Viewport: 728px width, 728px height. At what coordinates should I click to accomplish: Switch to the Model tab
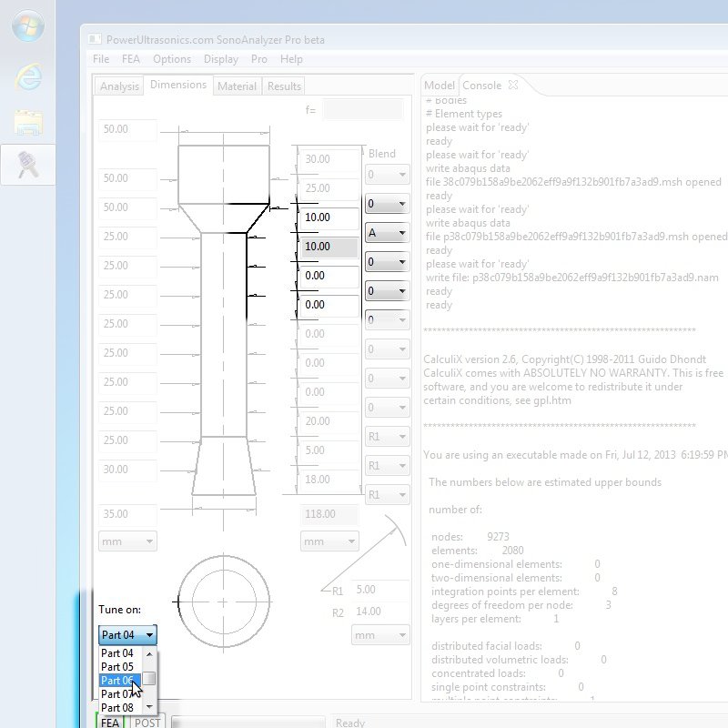click(x=440, y=86)
